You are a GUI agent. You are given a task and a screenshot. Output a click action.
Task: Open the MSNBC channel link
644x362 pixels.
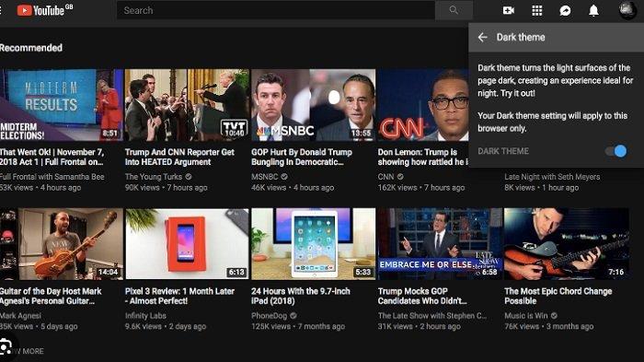(265, 177)
